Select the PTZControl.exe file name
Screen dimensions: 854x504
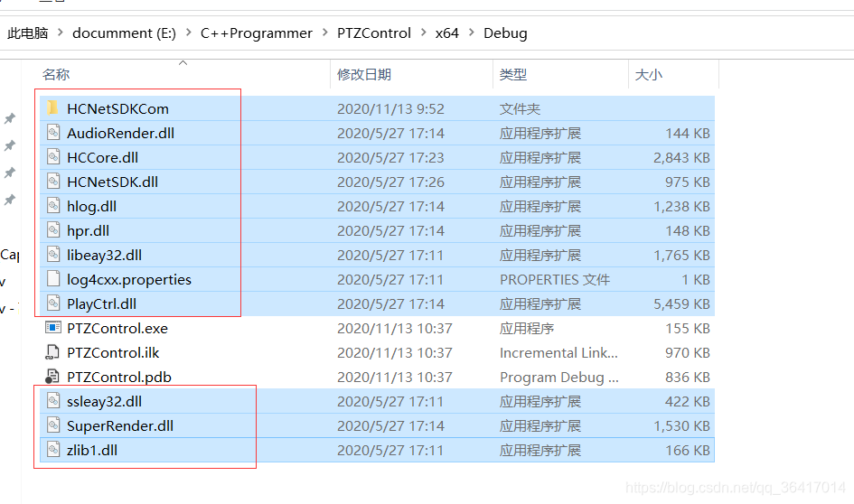[117, 329]
